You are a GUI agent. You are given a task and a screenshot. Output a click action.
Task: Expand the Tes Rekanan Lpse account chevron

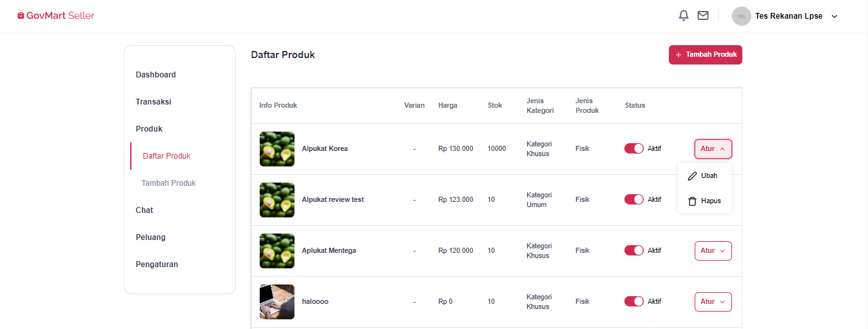[834, 16]
